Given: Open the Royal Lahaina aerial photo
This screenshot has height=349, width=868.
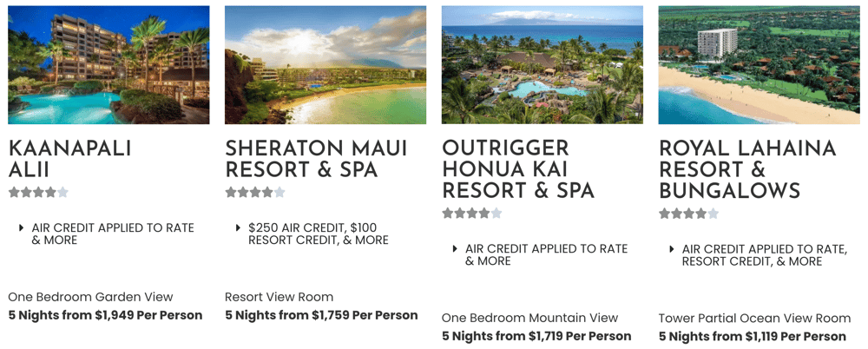Looking at the screenshot, I should pos(759,65).
